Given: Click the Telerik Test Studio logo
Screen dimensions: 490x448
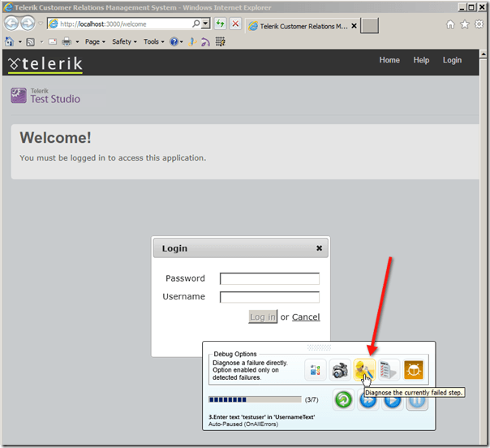Looking at the screenshot, I should pyautogui.click(x=45, y=96).
